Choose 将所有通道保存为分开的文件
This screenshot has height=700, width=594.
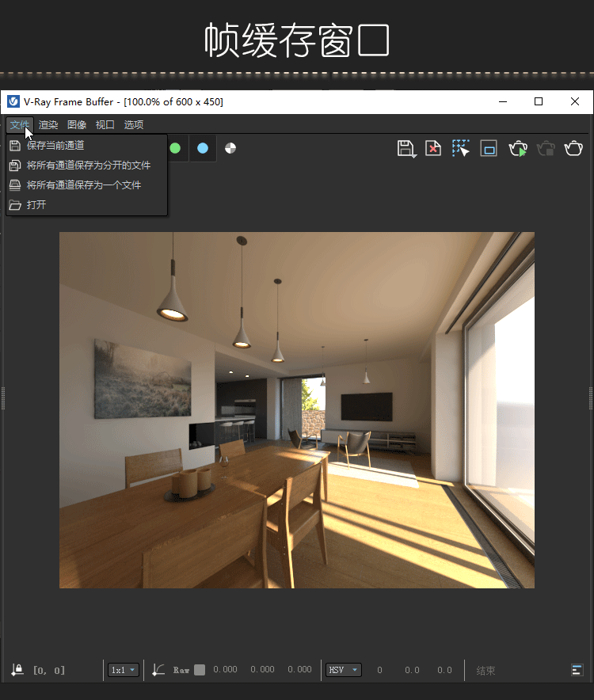pos(86,165)
